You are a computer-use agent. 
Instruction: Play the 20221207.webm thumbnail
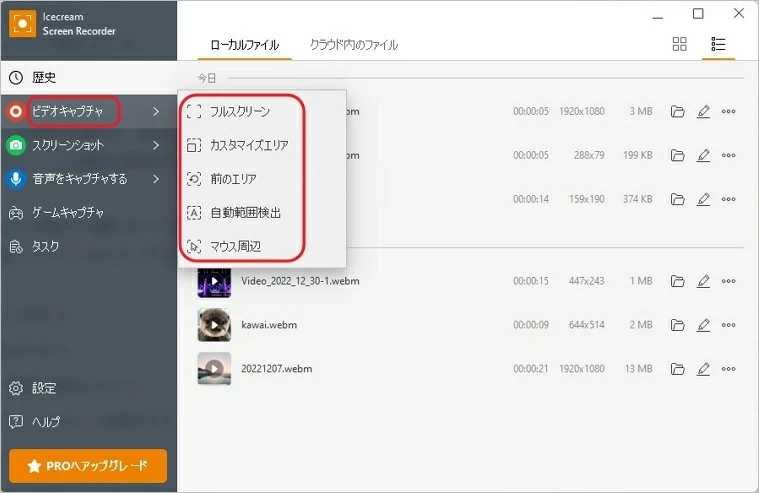click(214, 369)
